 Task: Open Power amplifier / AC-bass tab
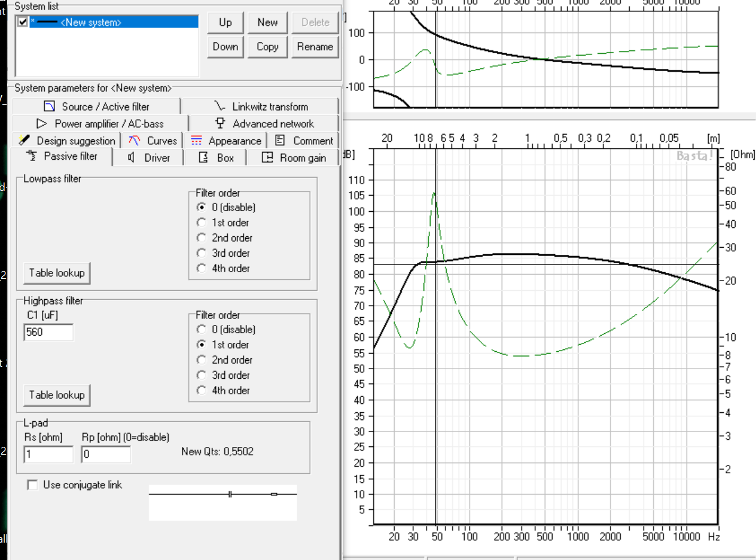[x=99, y=124]
